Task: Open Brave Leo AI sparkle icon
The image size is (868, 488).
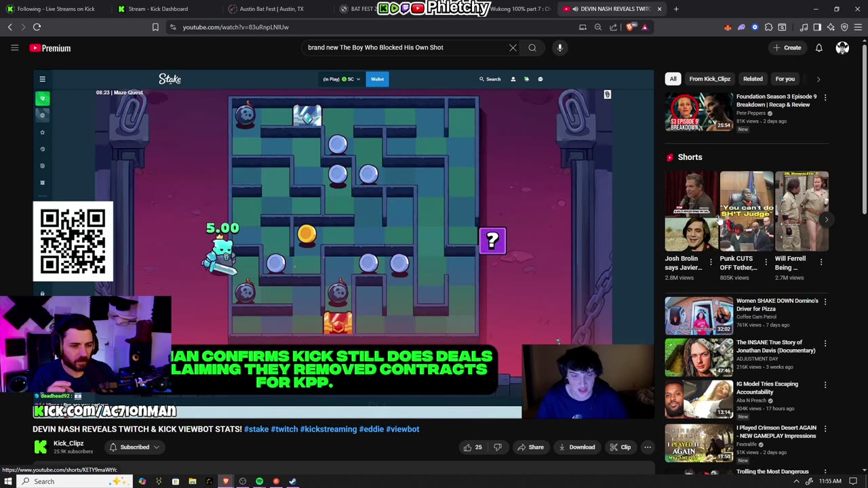Action: pyautogui.click(x=831, y=27)
